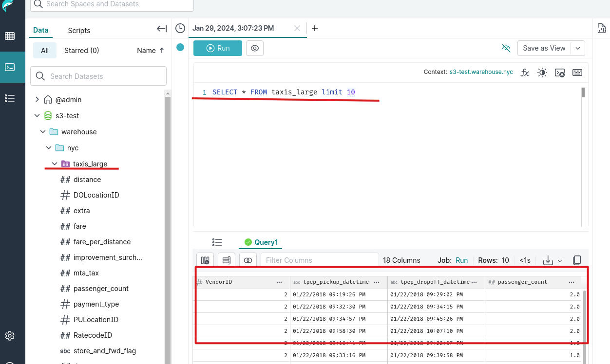
Task: Open passenger_count column options menu
Action: (572, 282)
